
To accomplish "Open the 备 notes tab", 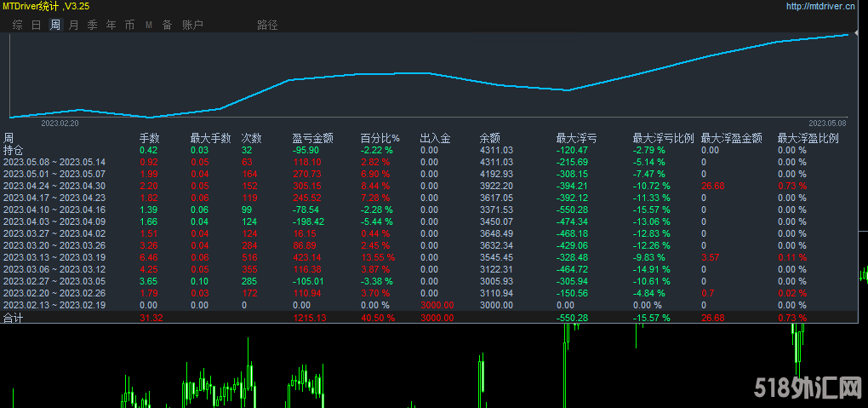I will point(167,25).
